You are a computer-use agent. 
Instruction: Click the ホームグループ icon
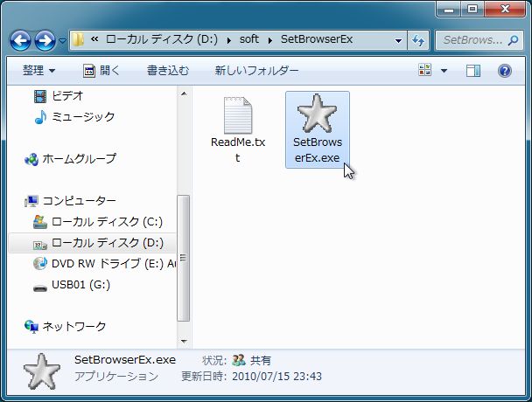coord(31,159)
